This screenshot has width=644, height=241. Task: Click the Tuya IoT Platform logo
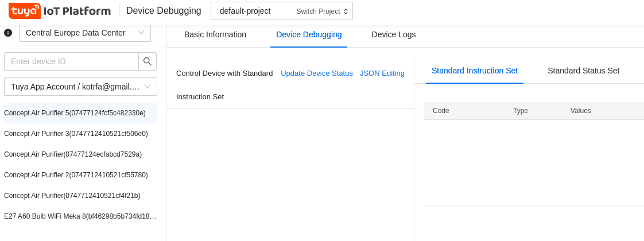pyautogui.click(x=60, y=11)
